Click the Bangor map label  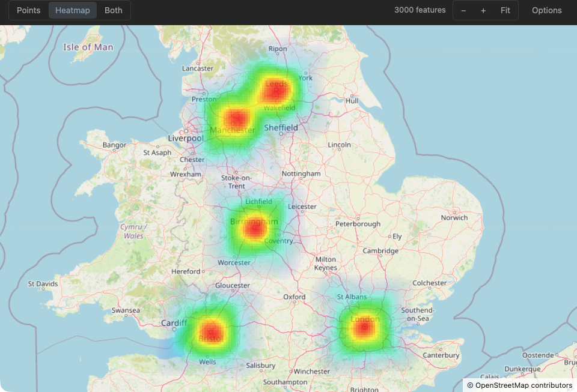coord(114,145)
